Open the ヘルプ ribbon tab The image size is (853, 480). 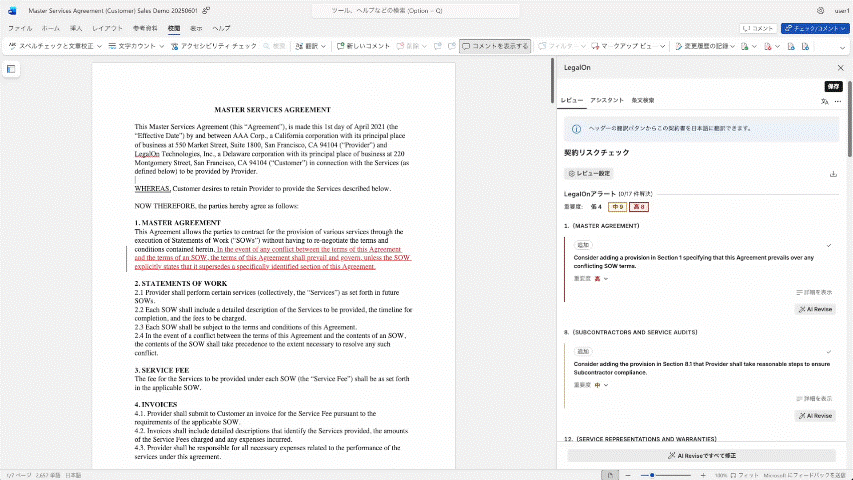[x=221, y=28]
